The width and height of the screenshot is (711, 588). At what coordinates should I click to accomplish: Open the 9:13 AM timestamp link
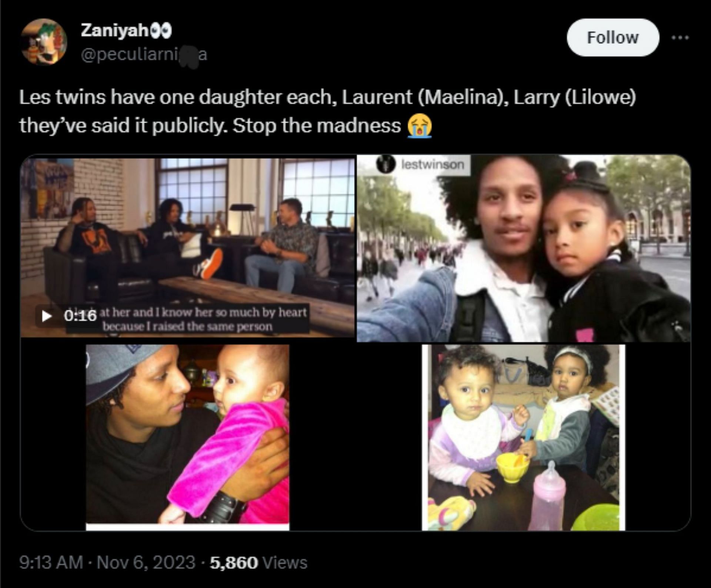pos(51,562)
